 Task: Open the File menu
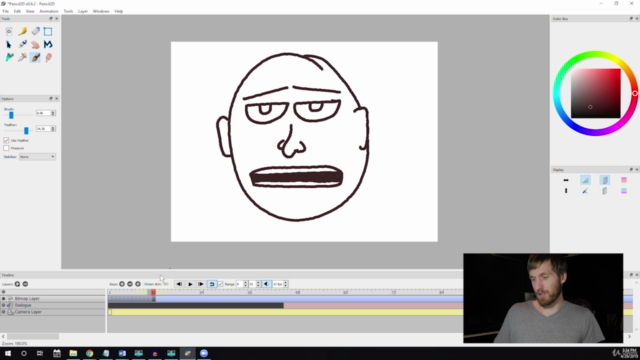6,11
